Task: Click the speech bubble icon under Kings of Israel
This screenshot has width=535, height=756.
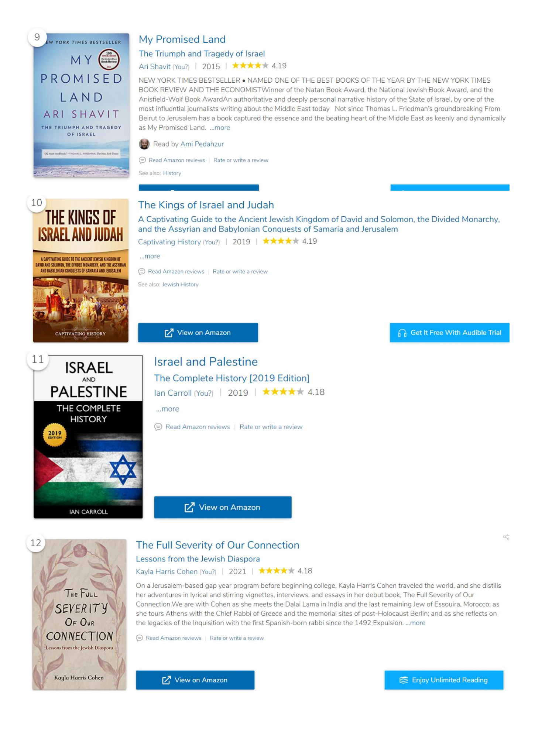Action: point(141,272)
